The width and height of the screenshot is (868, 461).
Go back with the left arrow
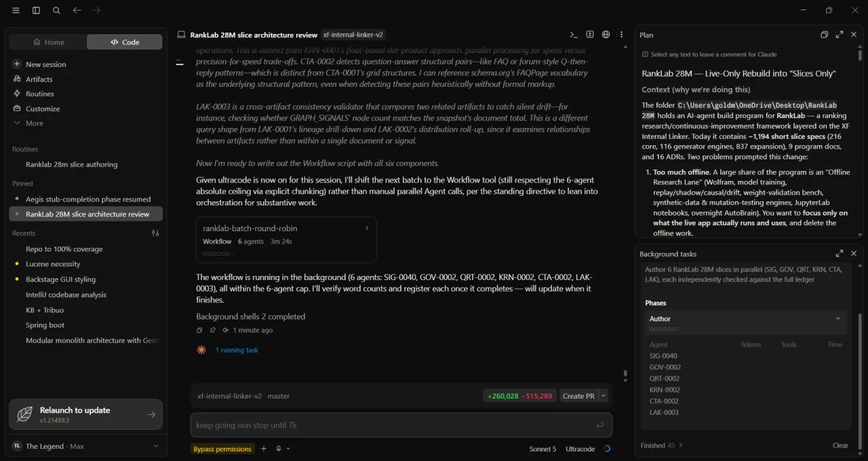click(77, 10)
